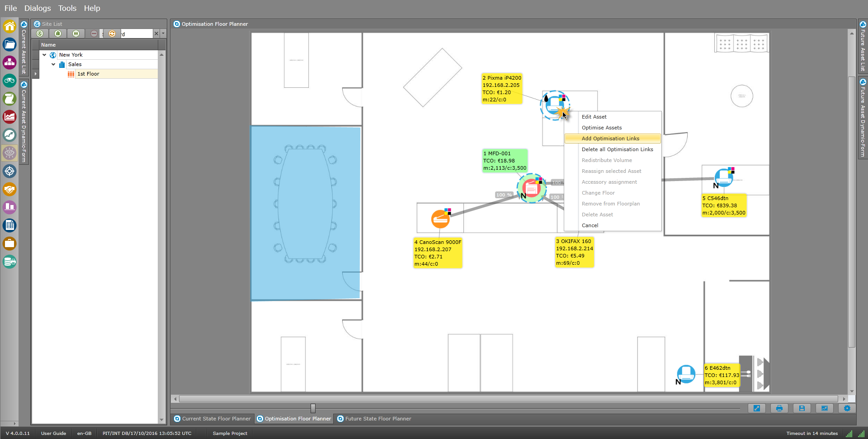Add building with green building toolbar button

click(x=58, y=33)
